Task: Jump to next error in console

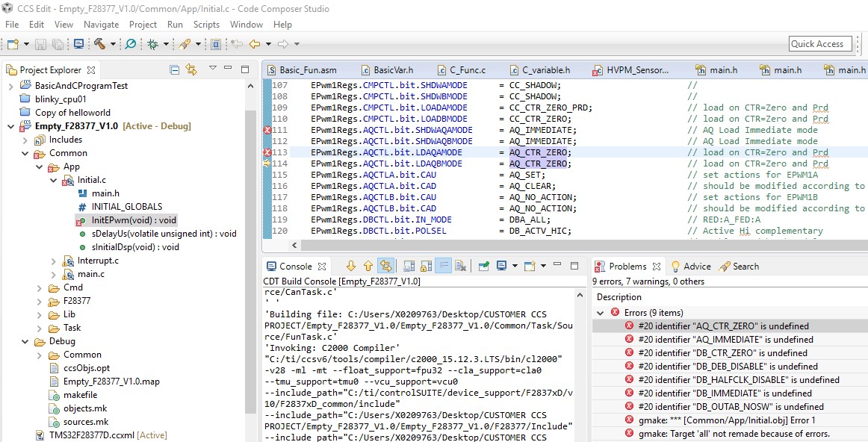Action: 351,266
